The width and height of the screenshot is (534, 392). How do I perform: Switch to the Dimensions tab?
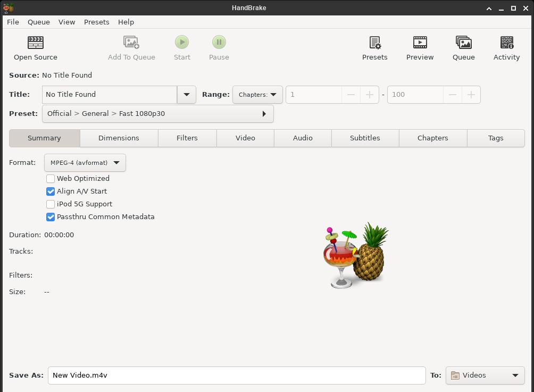tap(119, 138)
